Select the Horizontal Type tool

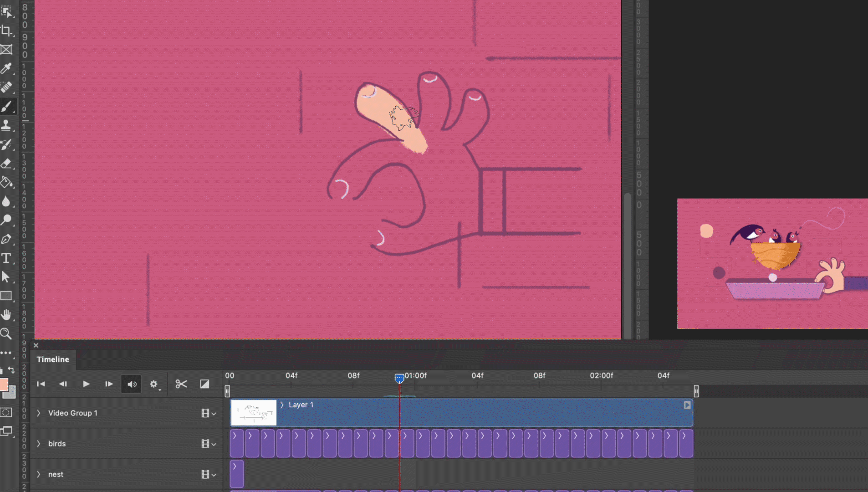click(6, 258)
